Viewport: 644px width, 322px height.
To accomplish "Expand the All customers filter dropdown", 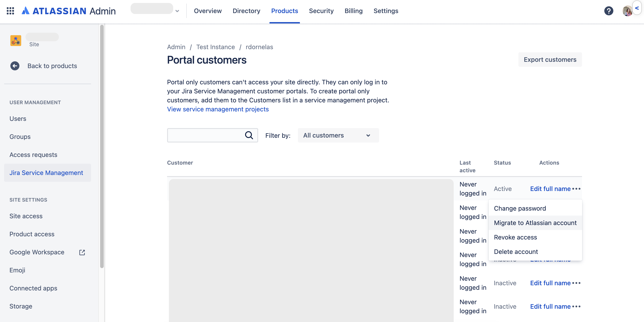I will pyautogui.click(x=338, y=135).
